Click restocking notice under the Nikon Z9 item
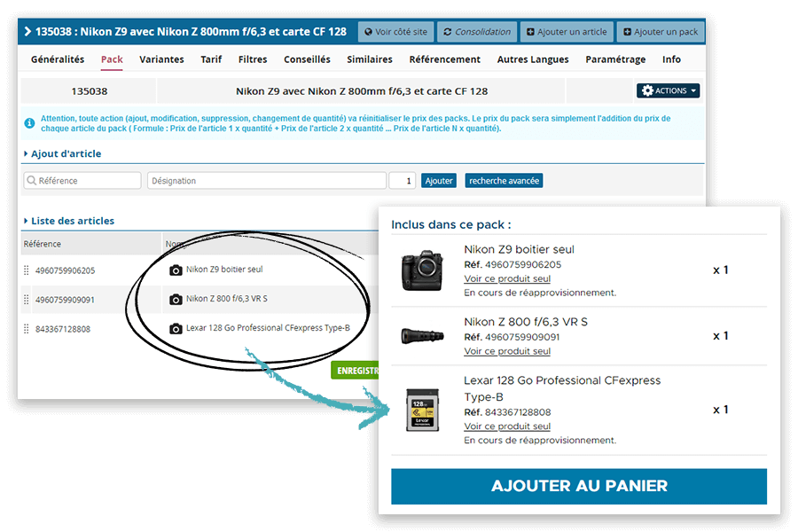 click(540, 293)
